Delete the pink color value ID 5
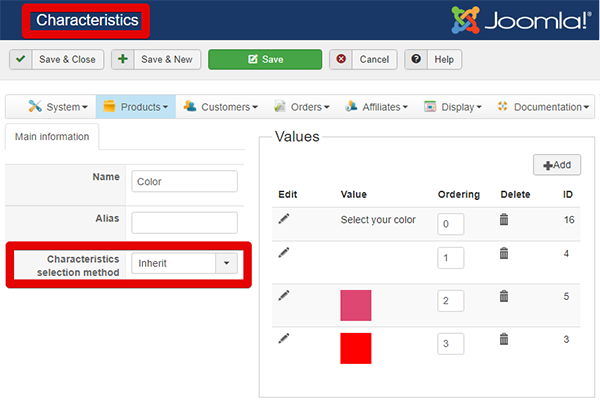The image size is (600, 404). [x=504, y=296]
